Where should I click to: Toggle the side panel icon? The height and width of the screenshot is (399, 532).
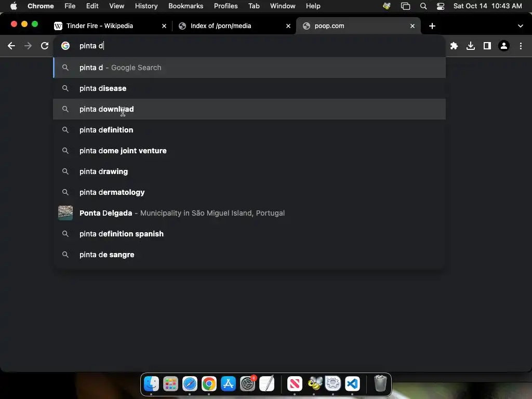[487, 46]
